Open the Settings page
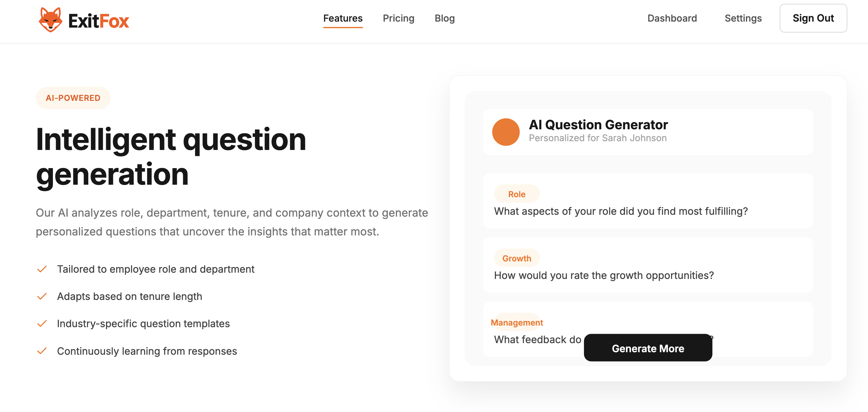The height and width of the screenshot is (412, 868). coord(743,18)
